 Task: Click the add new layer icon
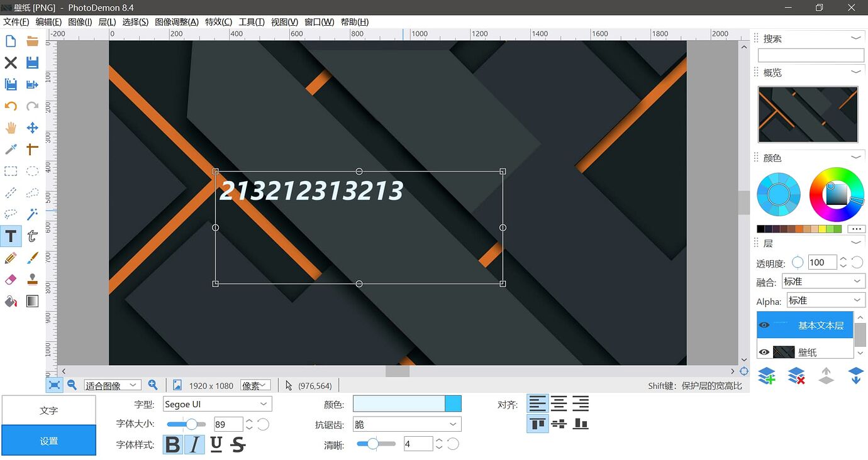(x=766, y=376)
